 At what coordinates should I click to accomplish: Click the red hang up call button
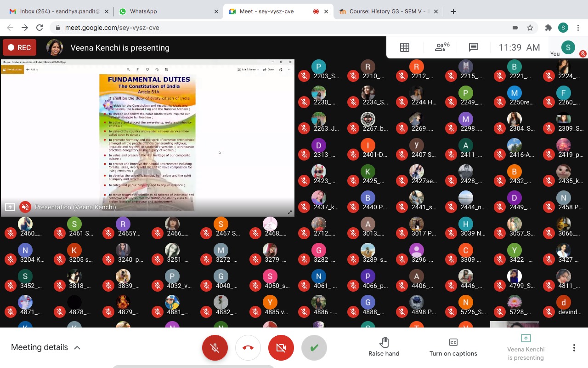(x=248, y=348)
